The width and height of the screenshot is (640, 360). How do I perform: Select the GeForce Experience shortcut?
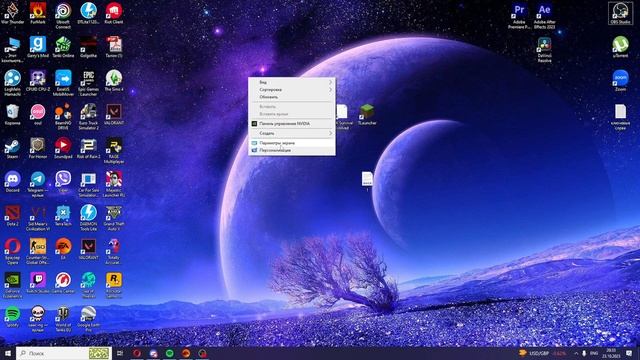[x=12, y=285]
